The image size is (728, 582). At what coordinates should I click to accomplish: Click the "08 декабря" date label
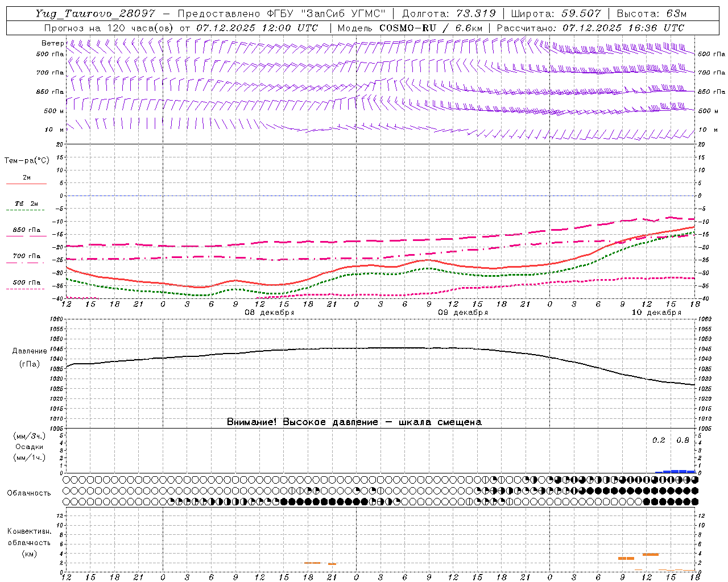click(270, 313)
